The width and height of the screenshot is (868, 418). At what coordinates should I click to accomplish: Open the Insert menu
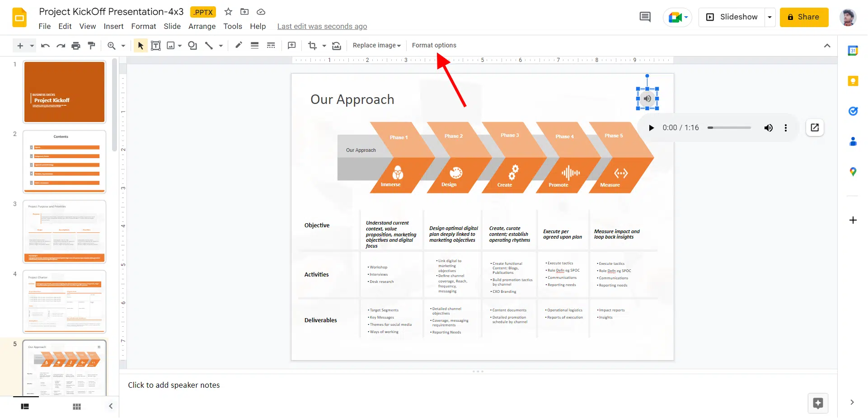click(113, 26)
